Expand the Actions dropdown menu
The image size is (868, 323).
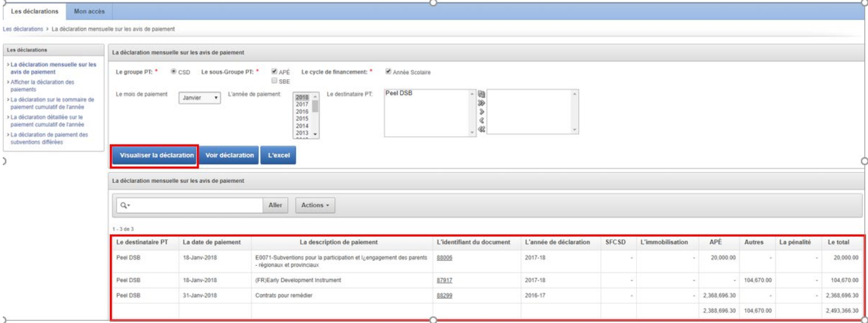tap(315, 205)
